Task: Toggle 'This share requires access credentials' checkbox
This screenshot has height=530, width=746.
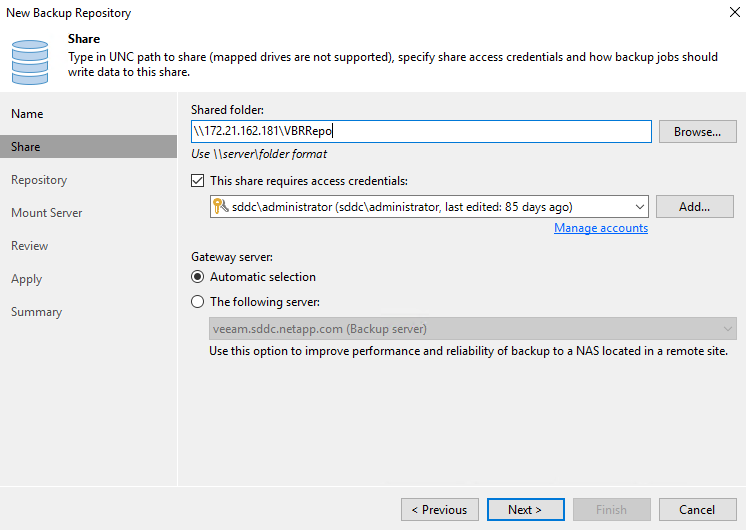Action: 197,181
